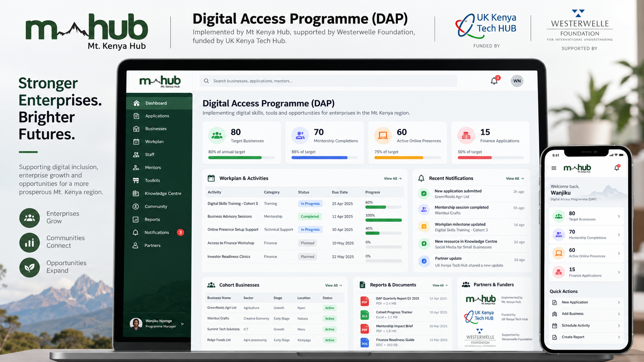Open View All in Reports & Documents
Image resolution: width=644 pixels, height=362 pixels.
440,285
